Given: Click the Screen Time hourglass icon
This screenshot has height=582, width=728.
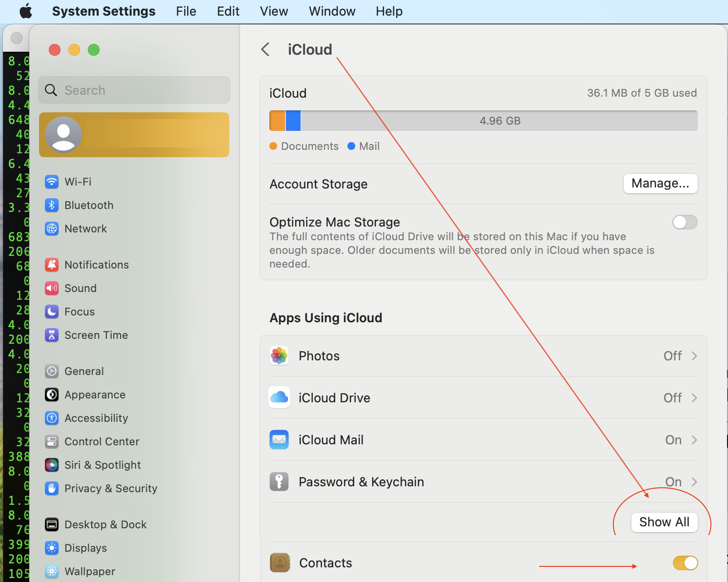Looking at the screenshot, I should point(52,335).
